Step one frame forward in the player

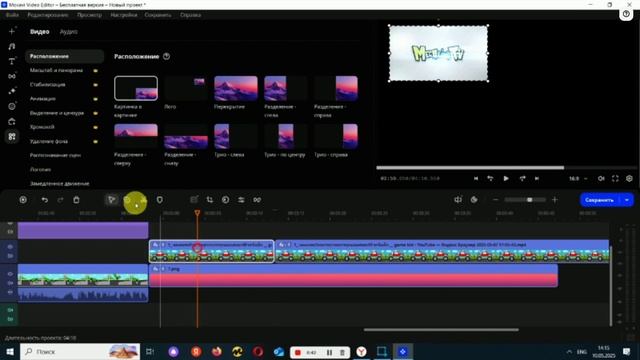click(x=522, y=178)
